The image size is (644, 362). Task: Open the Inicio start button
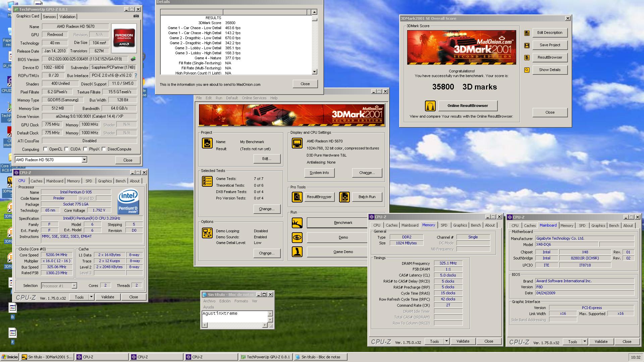(10, 357)
